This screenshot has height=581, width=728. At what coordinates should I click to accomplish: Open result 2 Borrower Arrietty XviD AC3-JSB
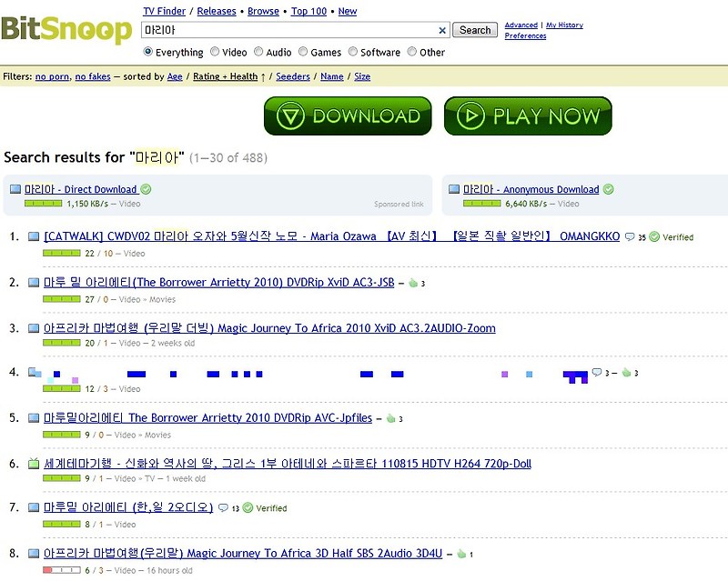(218, 282)
